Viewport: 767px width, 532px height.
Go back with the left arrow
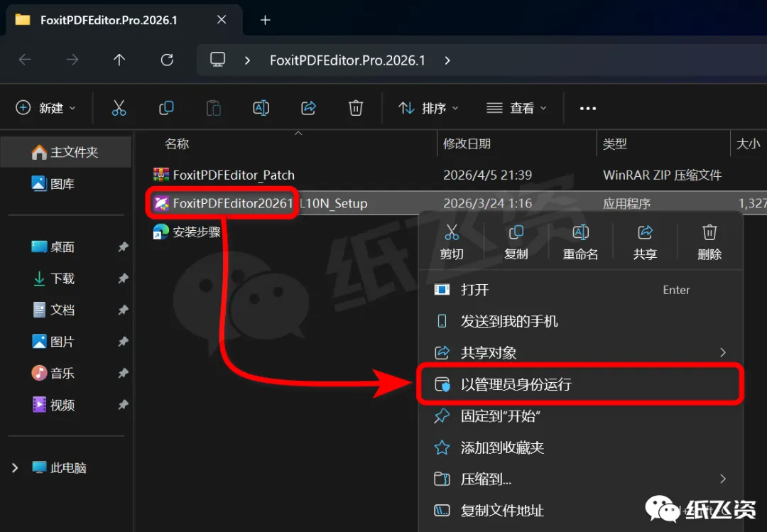tap(25, 60)
